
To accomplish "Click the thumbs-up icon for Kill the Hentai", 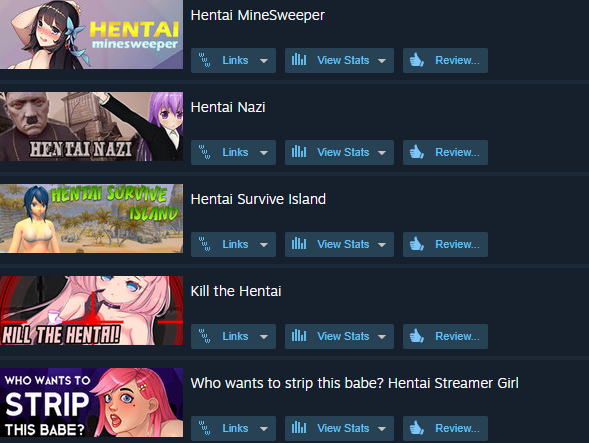I will pyautogui.click(x=417, y=336).
